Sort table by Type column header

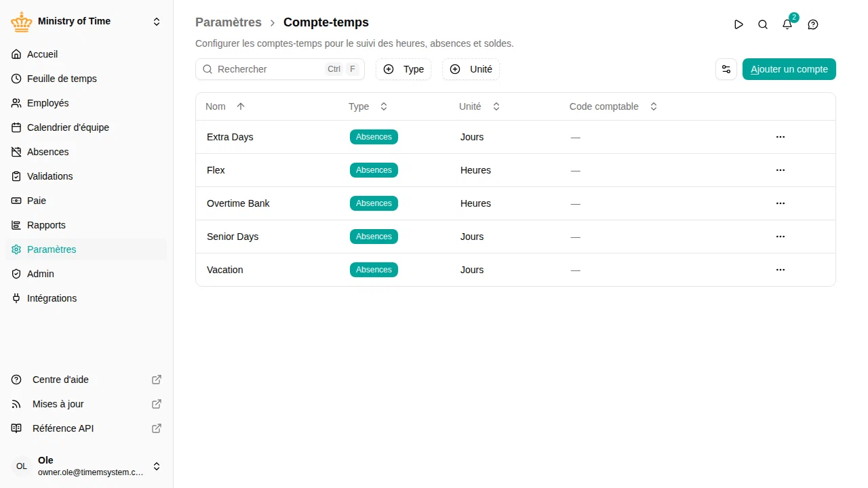point(368,106)
